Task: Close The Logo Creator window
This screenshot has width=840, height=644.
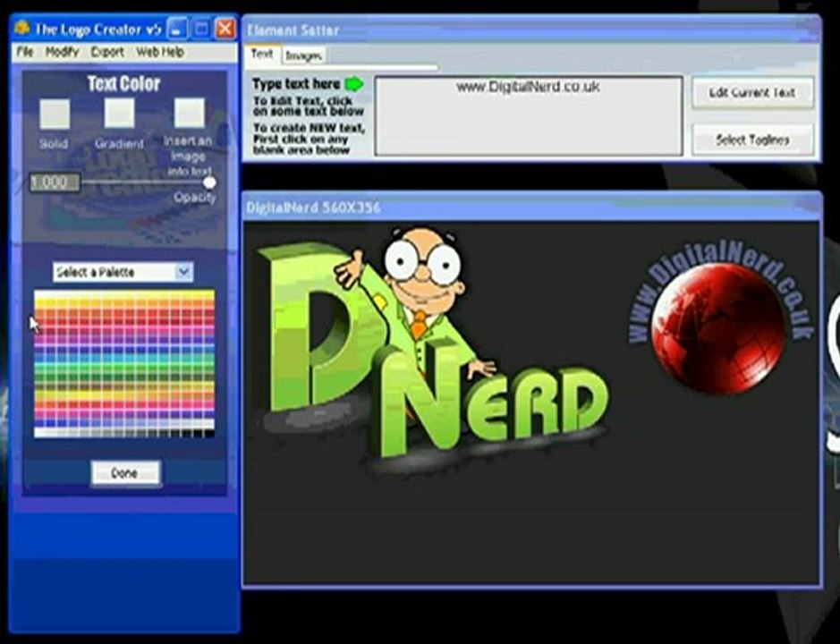Action: tap(225, 29)
